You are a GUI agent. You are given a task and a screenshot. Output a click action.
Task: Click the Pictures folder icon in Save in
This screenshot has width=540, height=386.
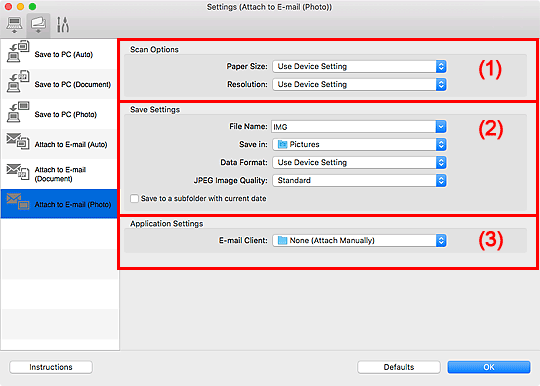pyautogui.click(x=282, y=144)
